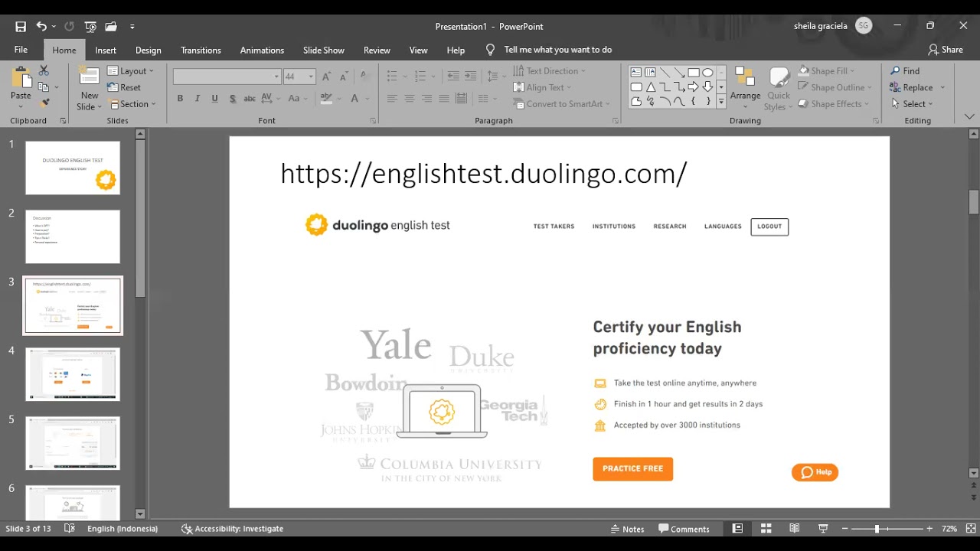Click Convert to SmartArt
This screenshot has height=551, width=980.
click(561, 104)
